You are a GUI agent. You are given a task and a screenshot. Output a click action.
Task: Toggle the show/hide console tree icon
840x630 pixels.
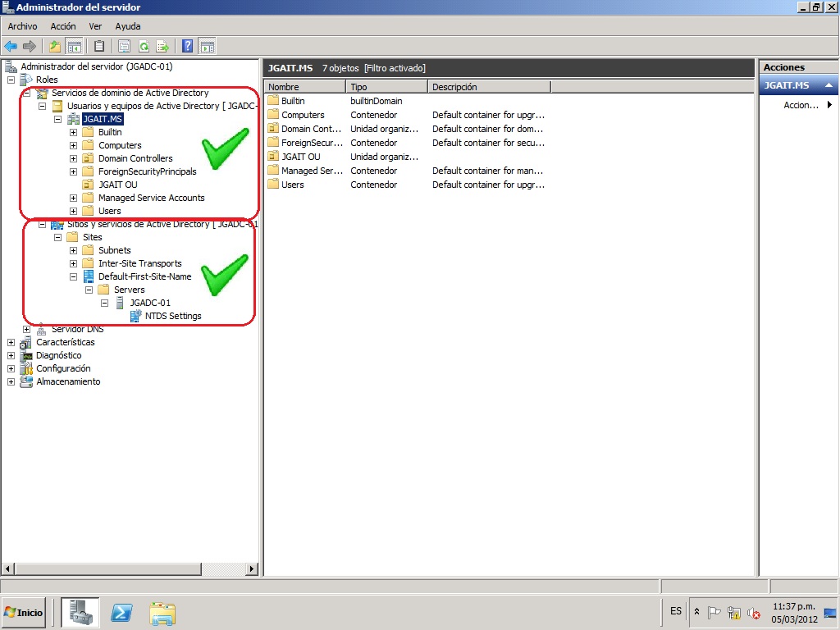[x=74, y=47]
